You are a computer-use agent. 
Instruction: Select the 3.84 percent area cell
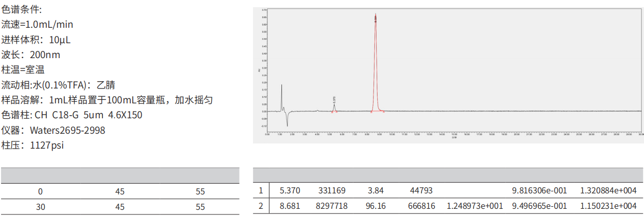click(x=375, y=191)
